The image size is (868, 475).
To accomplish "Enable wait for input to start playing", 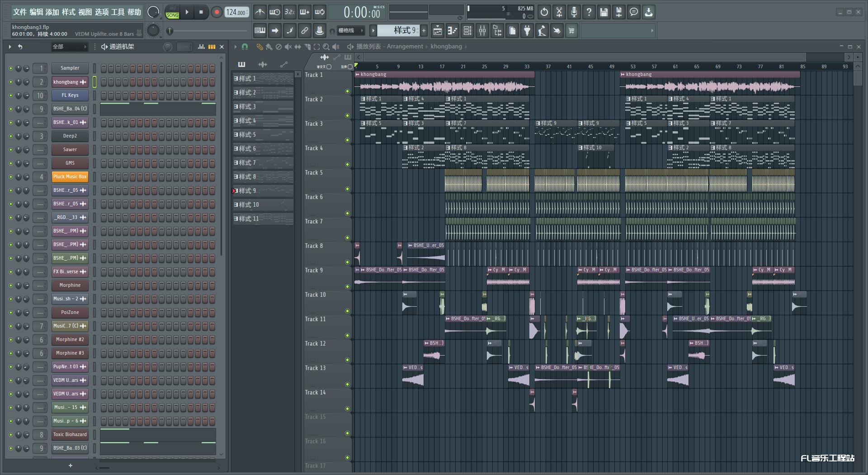I will click(274, 12).
